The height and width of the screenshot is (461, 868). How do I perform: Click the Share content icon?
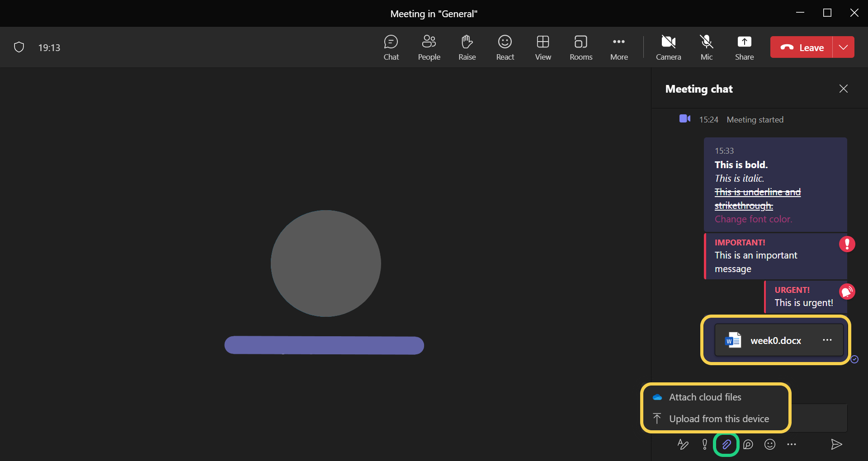pyautogui.click(x=744, y=47)
